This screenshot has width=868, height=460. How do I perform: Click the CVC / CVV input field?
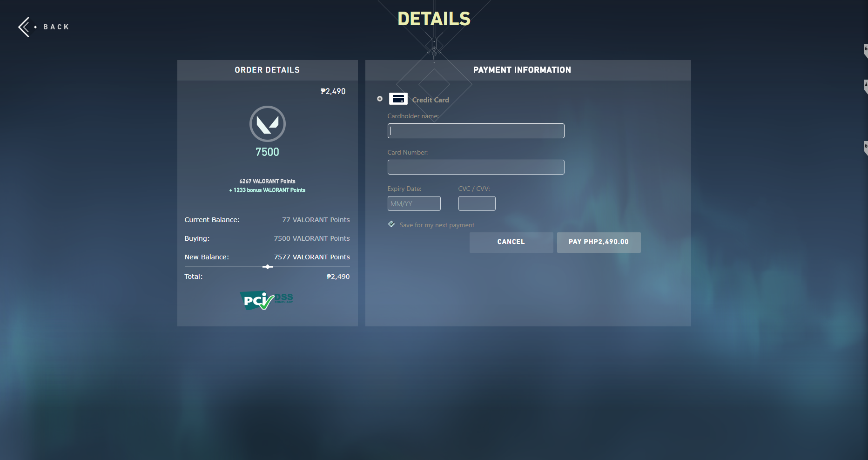tap(477, 203)
